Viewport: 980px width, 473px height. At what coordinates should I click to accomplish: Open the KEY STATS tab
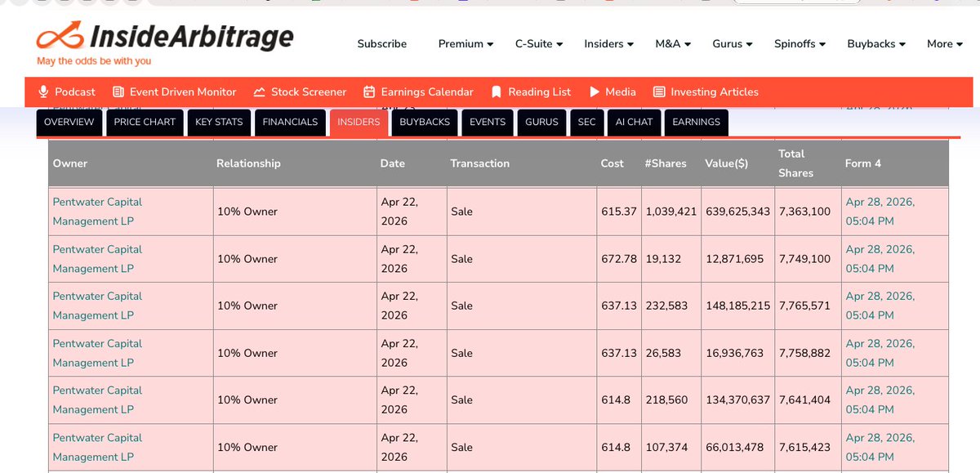219,122
